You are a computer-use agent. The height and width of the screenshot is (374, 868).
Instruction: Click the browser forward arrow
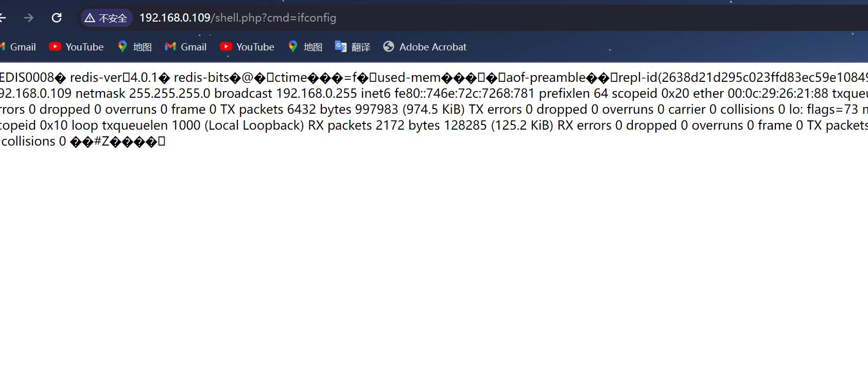click(29, 18)
